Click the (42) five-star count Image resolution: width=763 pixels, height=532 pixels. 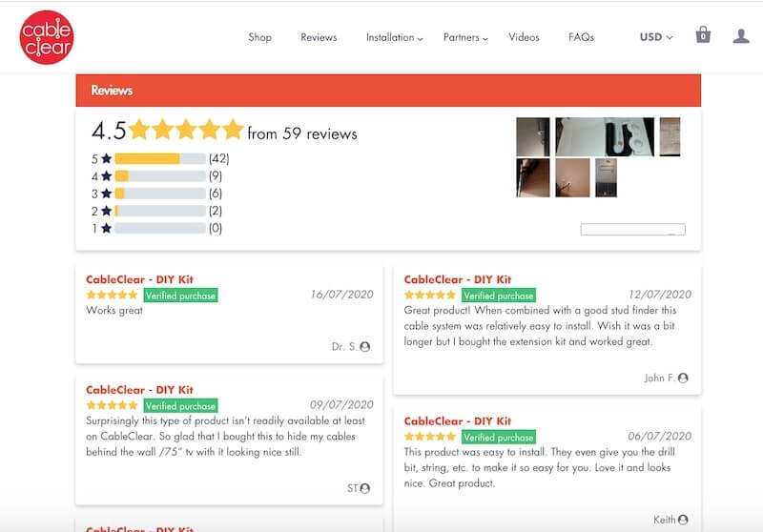point(219,158)
